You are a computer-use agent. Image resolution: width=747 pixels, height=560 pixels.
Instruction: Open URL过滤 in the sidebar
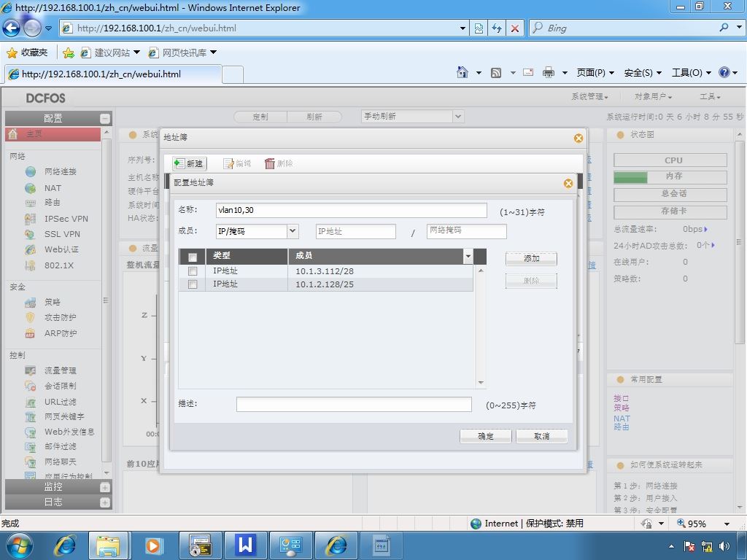pyautogui.click(x=60, y=402)
